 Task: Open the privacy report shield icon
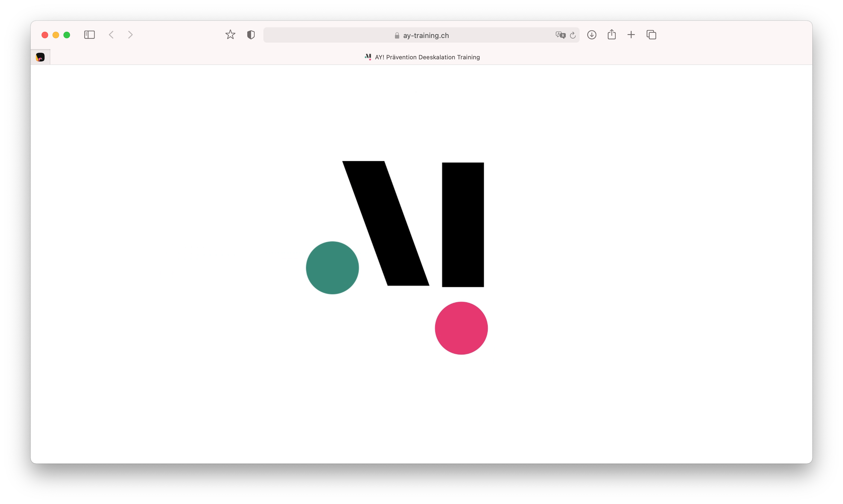pyautogui.click(x=251, y=35)
